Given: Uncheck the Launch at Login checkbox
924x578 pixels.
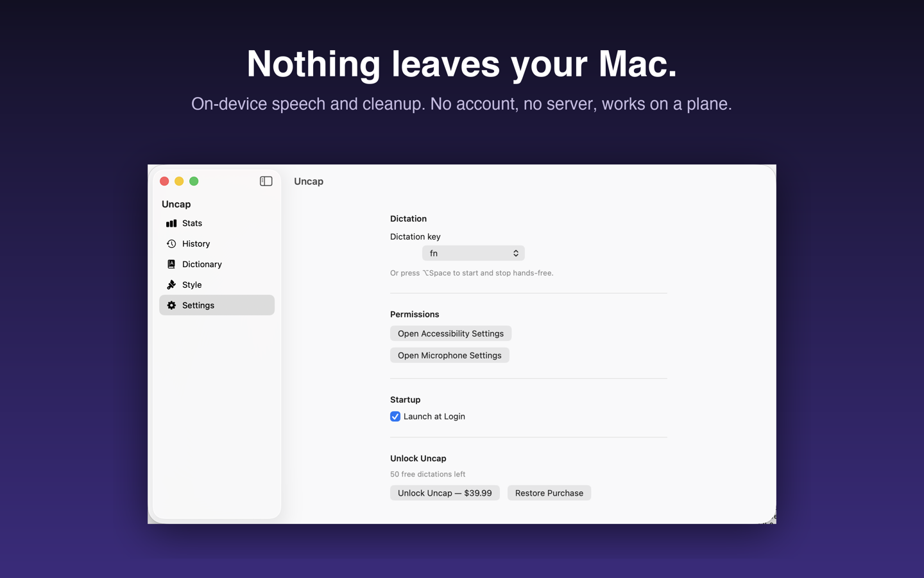Looking at the screenshot, I should (395, 416).
